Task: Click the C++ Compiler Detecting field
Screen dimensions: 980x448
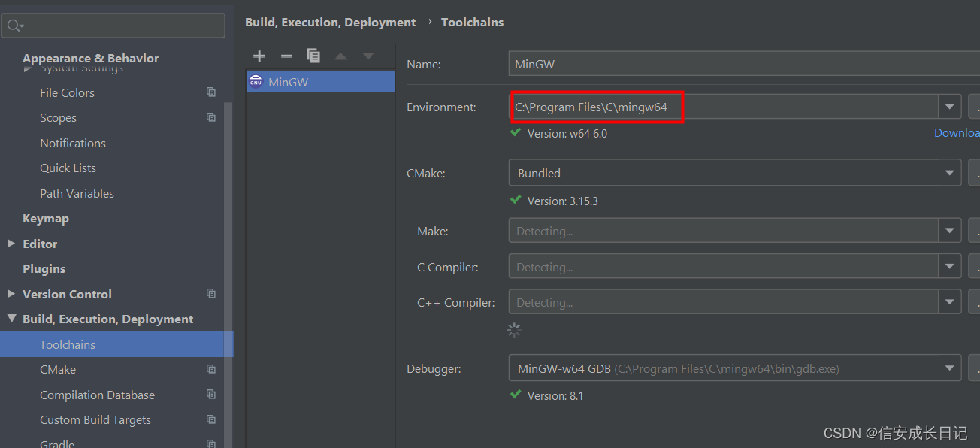Action: tap(723, 302)
